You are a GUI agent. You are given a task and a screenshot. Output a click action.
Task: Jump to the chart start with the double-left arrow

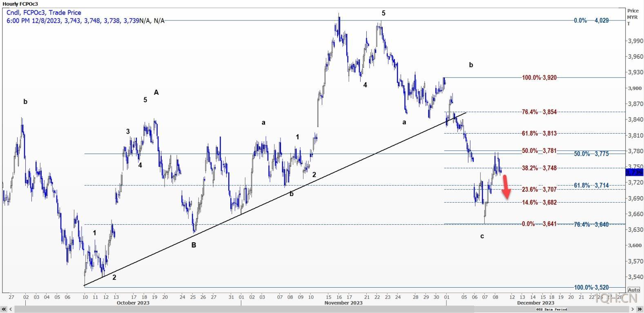[4, 309]
